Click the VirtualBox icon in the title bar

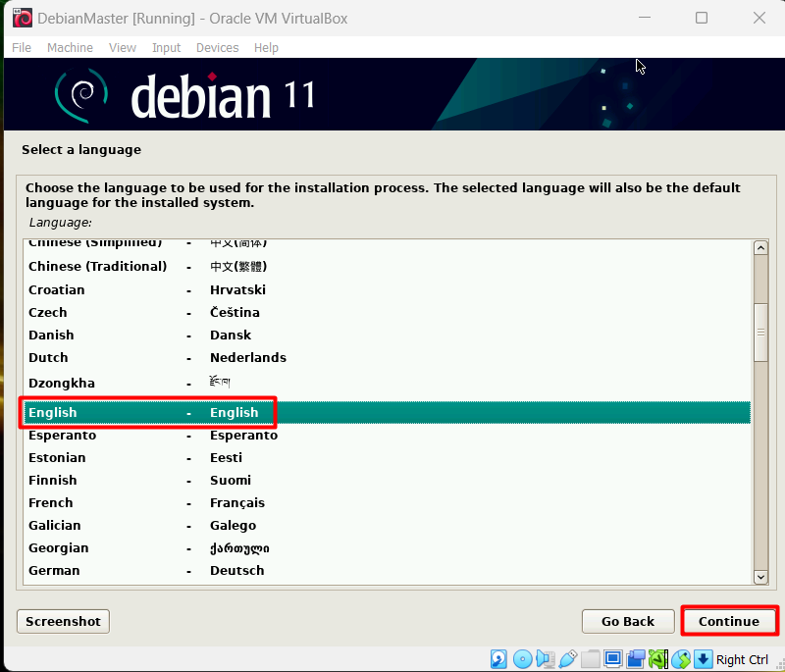pos(23,19)
